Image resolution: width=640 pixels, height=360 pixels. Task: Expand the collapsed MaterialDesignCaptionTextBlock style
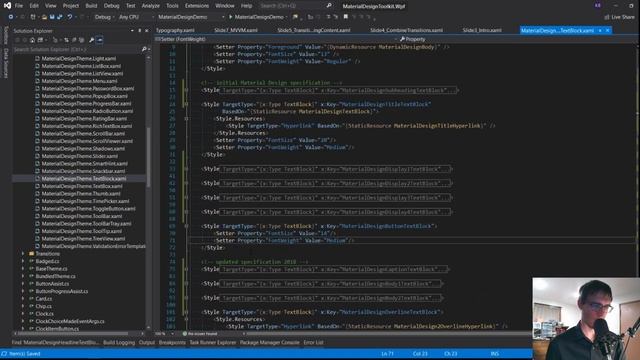click(187, 269)
